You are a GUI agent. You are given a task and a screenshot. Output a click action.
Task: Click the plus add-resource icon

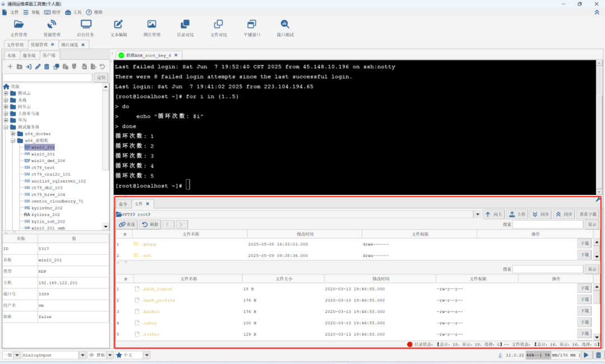click(10, 67)
